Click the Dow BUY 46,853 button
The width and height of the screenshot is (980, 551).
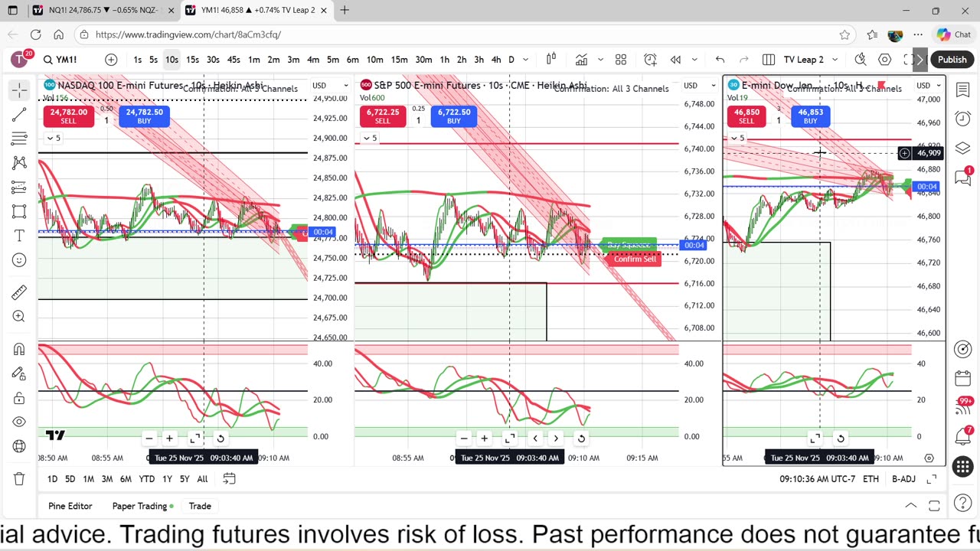810,116
